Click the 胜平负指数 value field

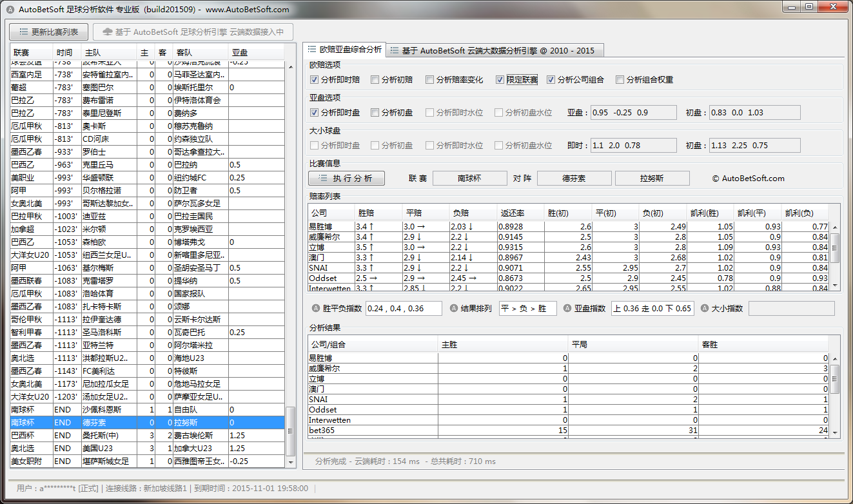pos(404,308)
